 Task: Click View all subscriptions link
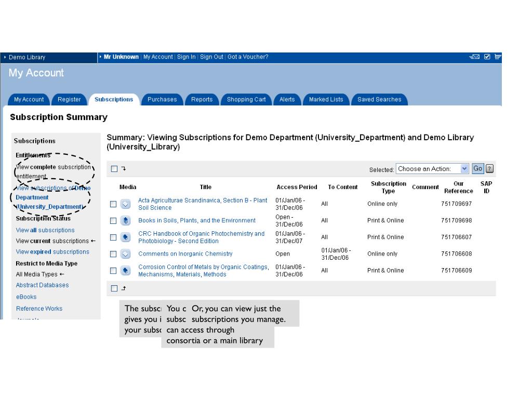coord(45,230)
